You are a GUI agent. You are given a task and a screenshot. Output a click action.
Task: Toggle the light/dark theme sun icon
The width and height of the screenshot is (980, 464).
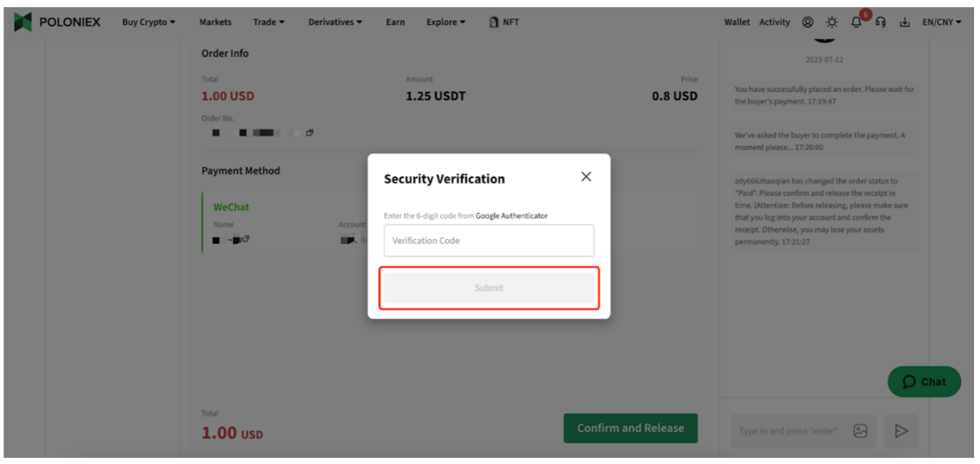pos(832,22)
